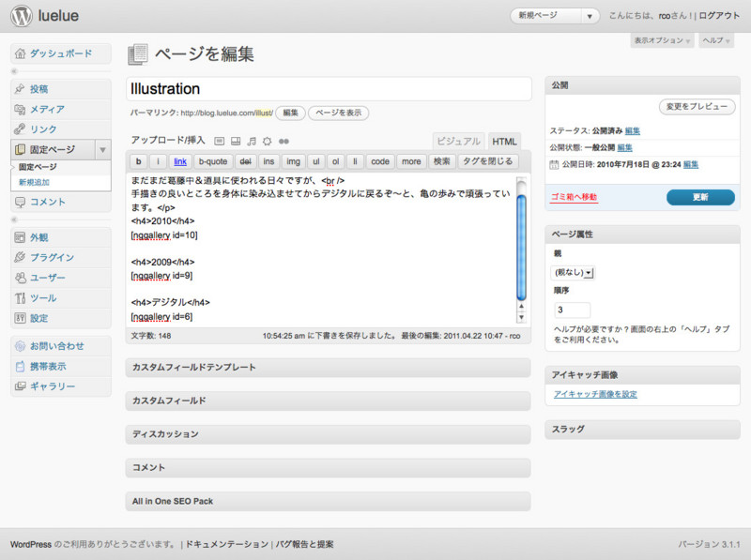Screen dimensions: 751x560
Task: Insert a link using the link button
Action: click(x=180, y=161)
